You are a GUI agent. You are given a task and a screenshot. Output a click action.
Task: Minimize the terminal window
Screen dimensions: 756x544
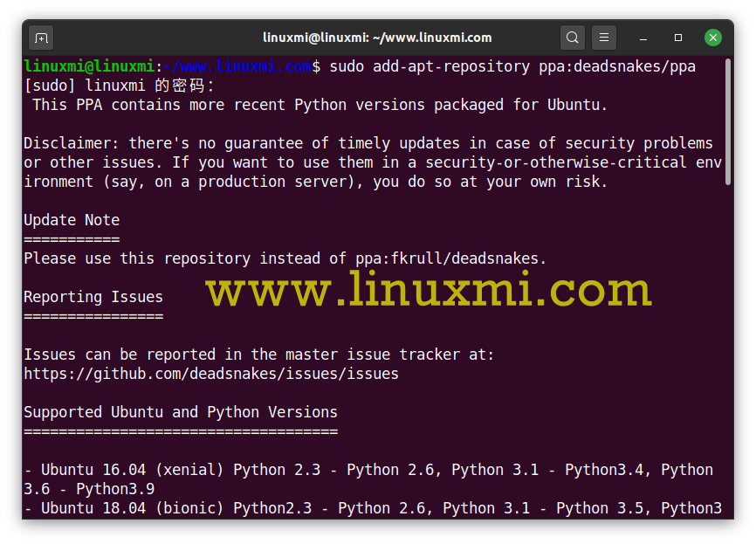(x=643, y=38)
